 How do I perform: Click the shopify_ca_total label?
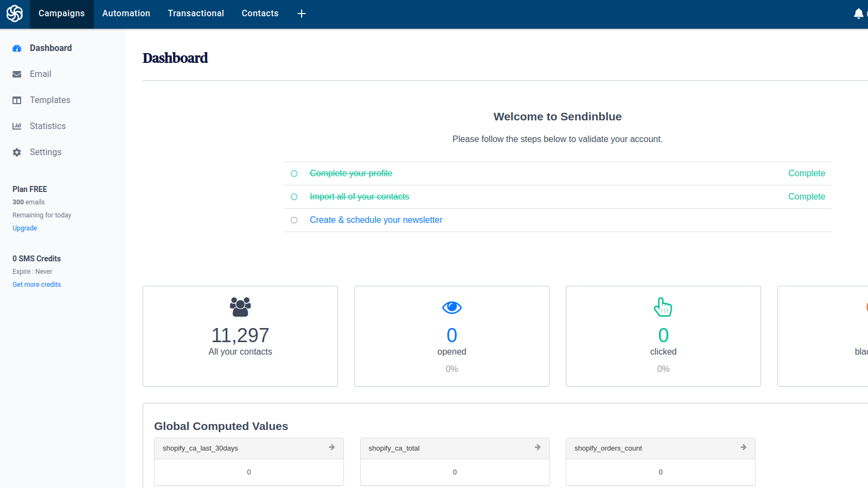point(394,448)
